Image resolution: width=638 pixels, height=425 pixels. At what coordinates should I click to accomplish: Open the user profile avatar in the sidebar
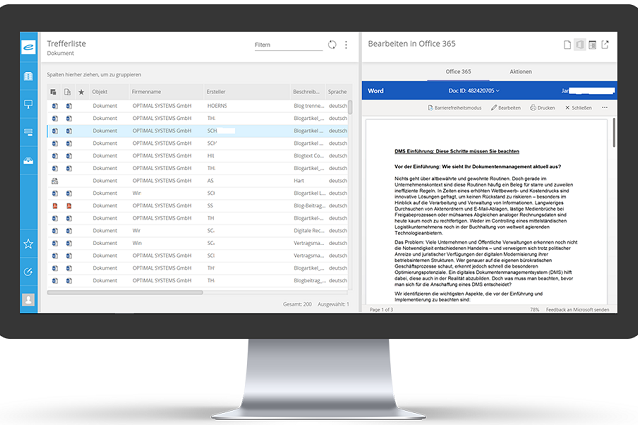pyautogui.click(x=28, y=300)
